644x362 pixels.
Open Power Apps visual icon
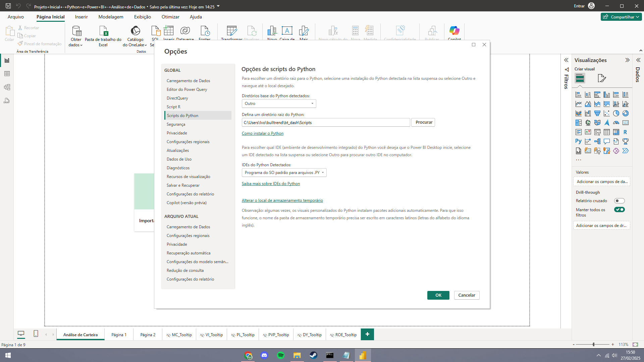616,151
